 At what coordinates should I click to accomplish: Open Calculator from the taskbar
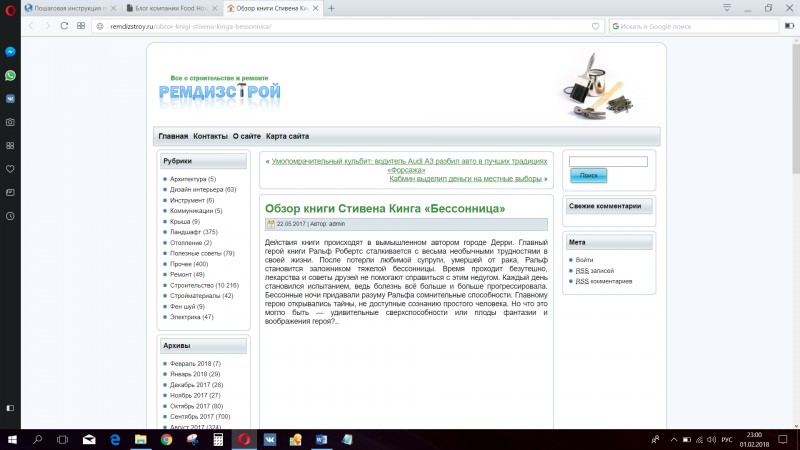tap(218, 439)
